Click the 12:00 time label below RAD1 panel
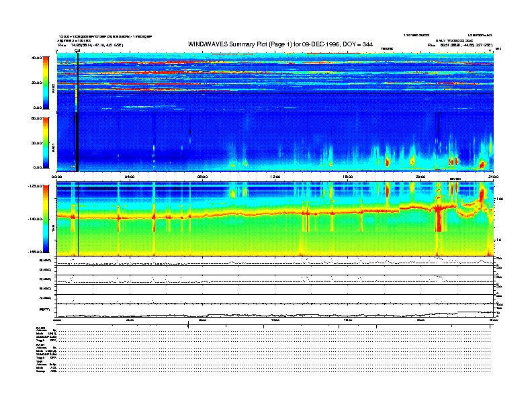Viewport: 532px width, 411px height. 275,177
